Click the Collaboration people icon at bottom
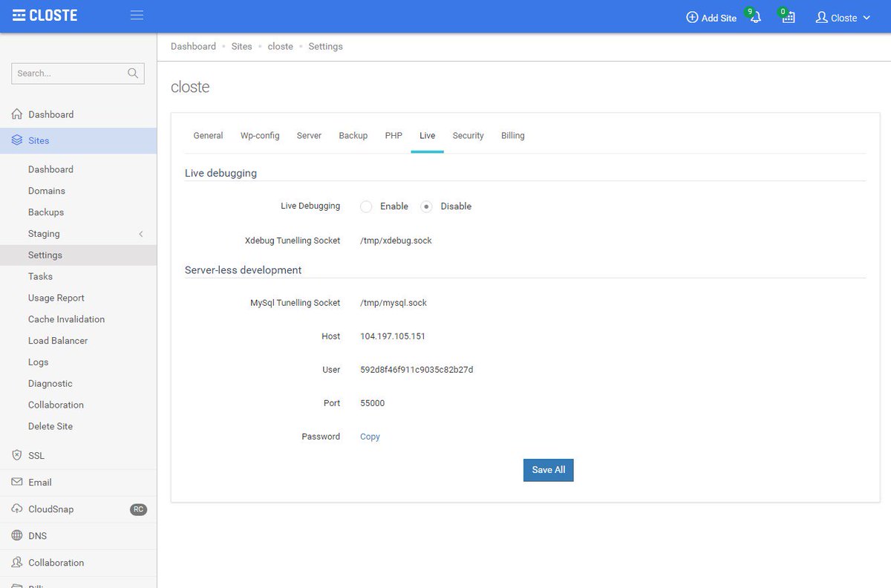The height and width of the screenshot is (588, 891). click(x=17, y=562)
